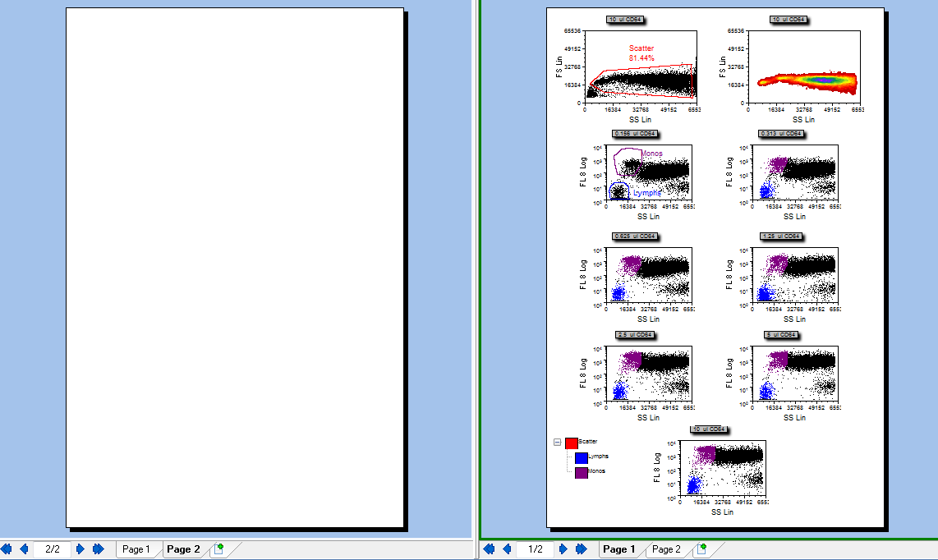Go to first page in left pane
Viewport: 938px width, 560px height.
(x=7, y=549)
